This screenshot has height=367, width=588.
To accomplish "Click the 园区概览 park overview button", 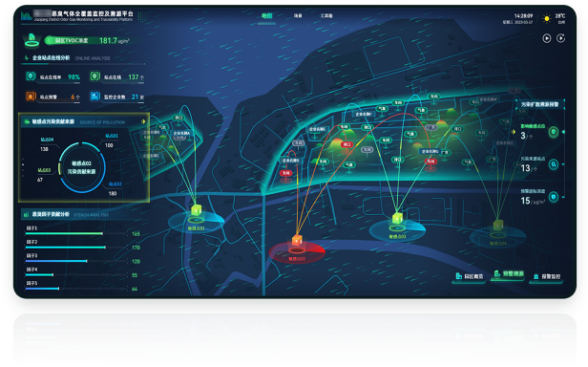I will coord(469,276).
